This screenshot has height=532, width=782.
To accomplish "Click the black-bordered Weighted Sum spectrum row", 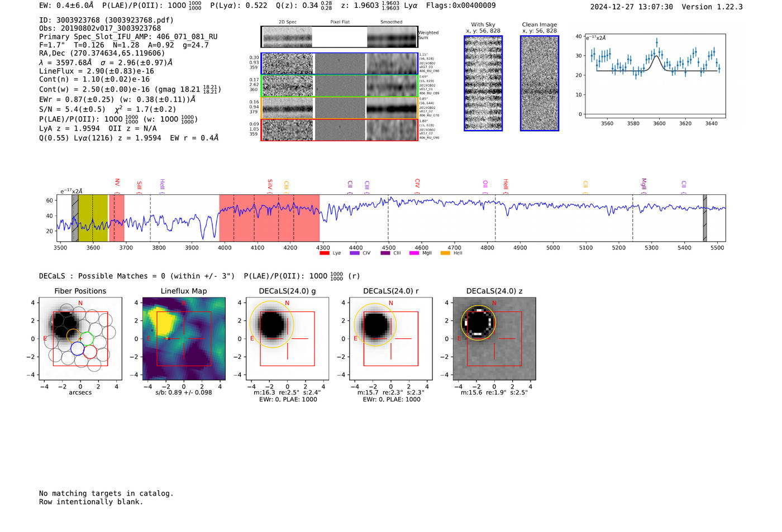I will point(339,37).
